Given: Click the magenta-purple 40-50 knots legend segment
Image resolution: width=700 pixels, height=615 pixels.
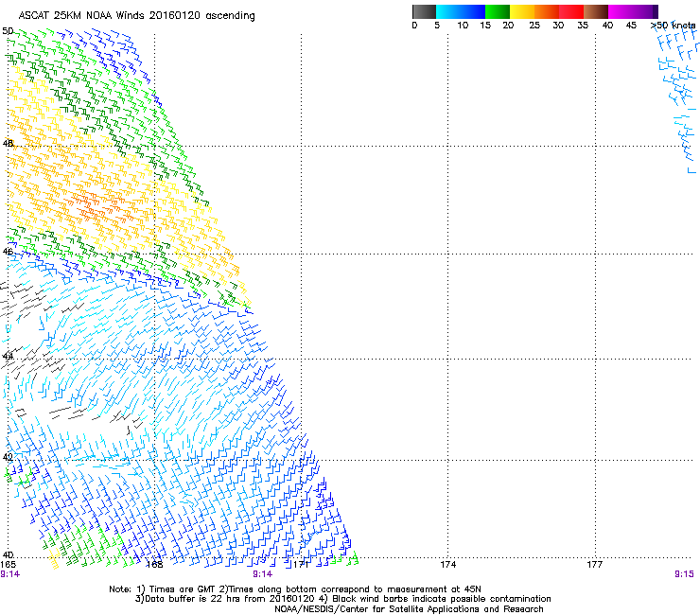Looking at the screenshot, I should point(633,11).
